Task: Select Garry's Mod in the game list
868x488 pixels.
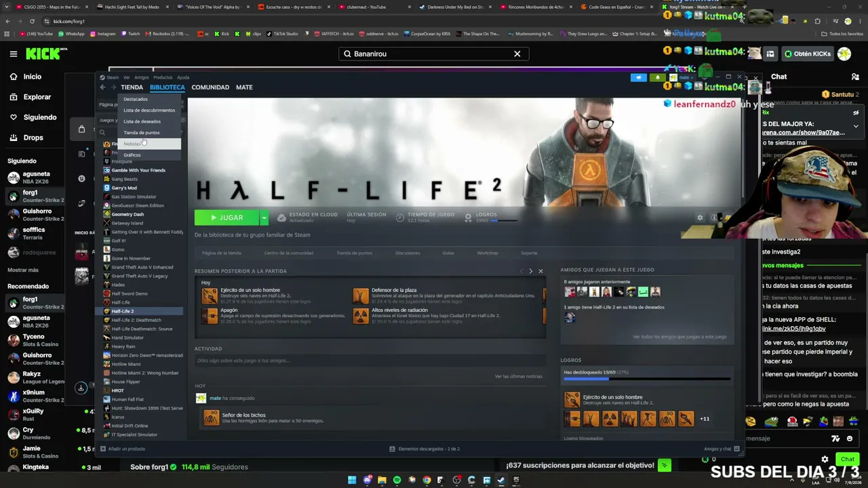Action: pos(124,188)
